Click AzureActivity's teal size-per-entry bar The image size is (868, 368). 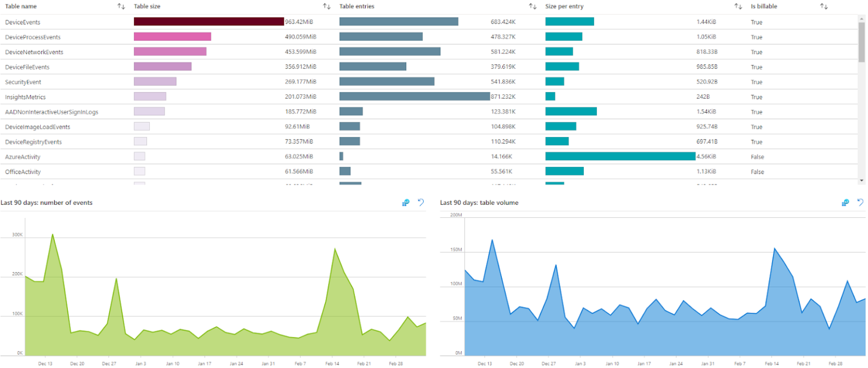tap(619, 156)
